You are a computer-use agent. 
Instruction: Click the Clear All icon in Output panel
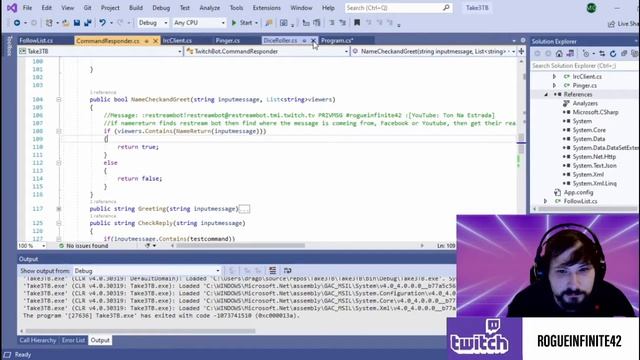(273, 271)
